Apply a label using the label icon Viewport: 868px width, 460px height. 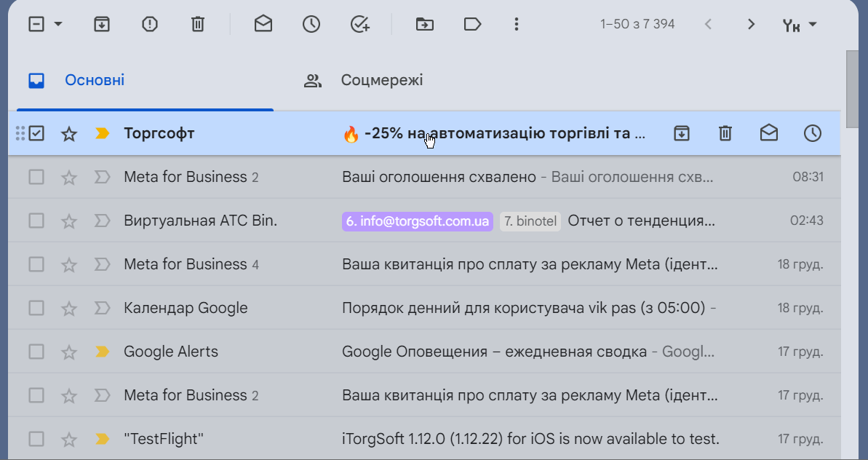pos(472,24)
